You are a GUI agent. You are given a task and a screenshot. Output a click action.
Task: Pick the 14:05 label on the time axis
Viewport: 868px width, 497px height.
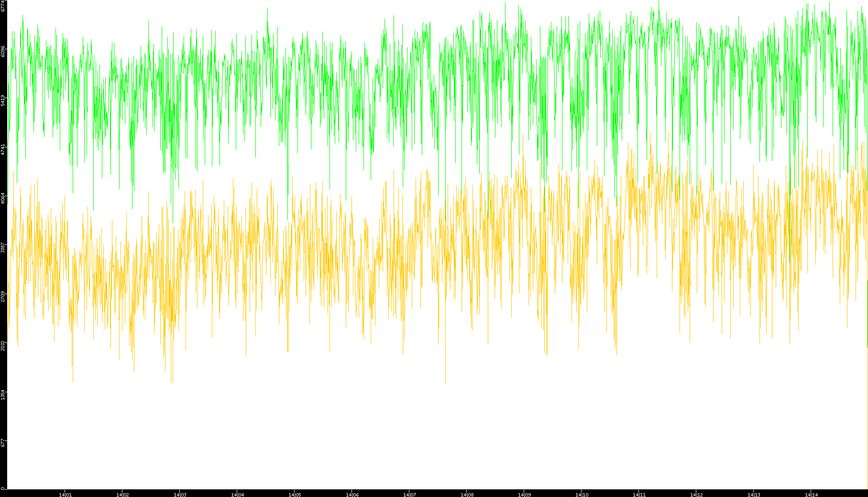[x=295, y=495]
